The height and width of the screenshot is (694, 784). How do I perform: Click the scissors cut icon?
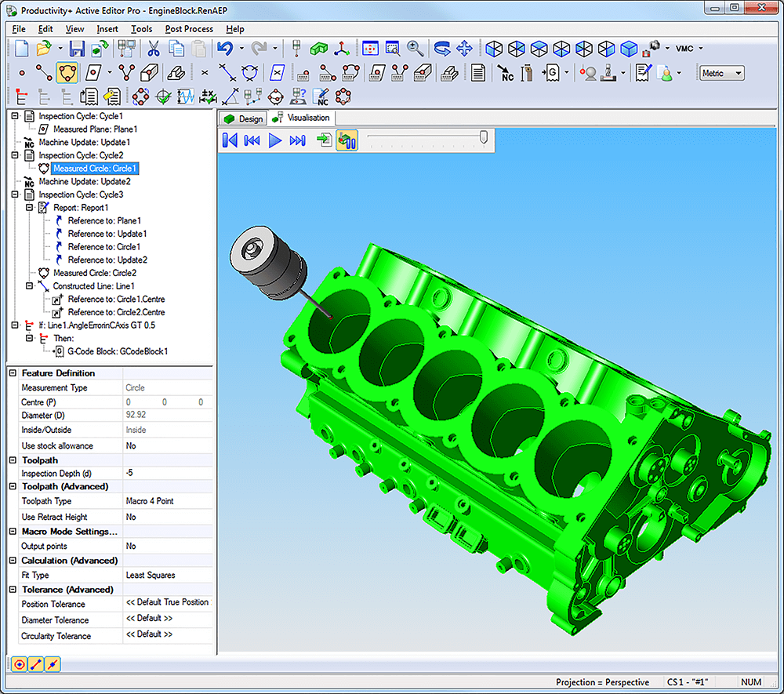(x=153, y=49)
